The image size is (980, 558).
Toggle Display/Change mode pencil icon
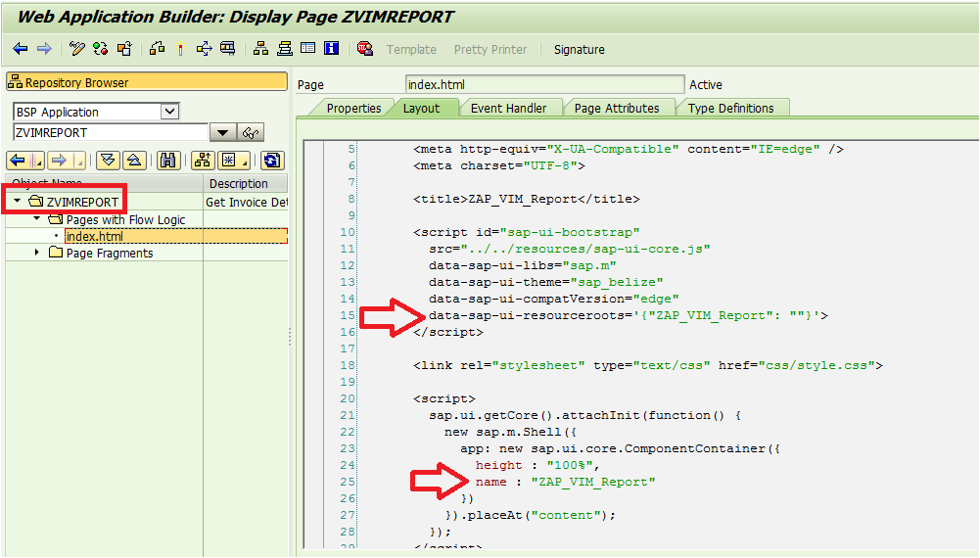point(77,49)
